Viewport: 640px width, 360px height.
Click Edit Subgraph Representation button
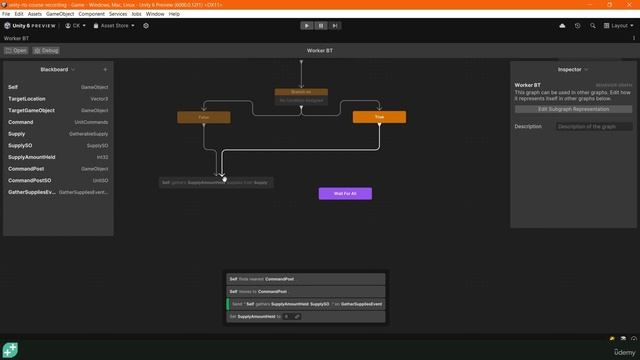(x=573, y=109)
